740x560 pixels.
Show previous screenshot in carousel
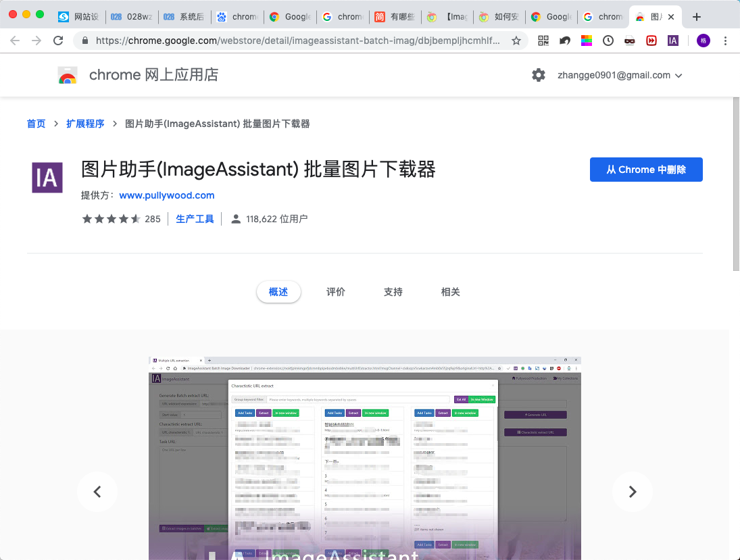coord(97,492)
